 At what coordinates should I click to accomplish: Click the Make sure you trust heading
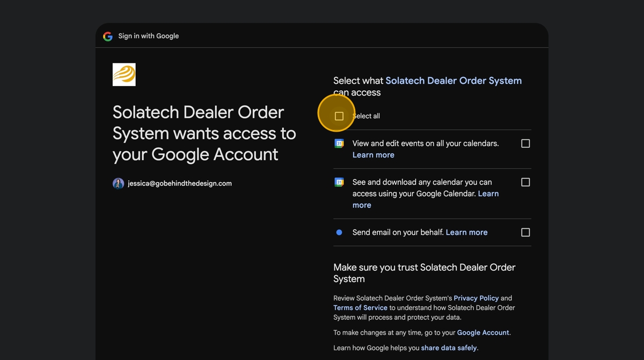[425, 273]
